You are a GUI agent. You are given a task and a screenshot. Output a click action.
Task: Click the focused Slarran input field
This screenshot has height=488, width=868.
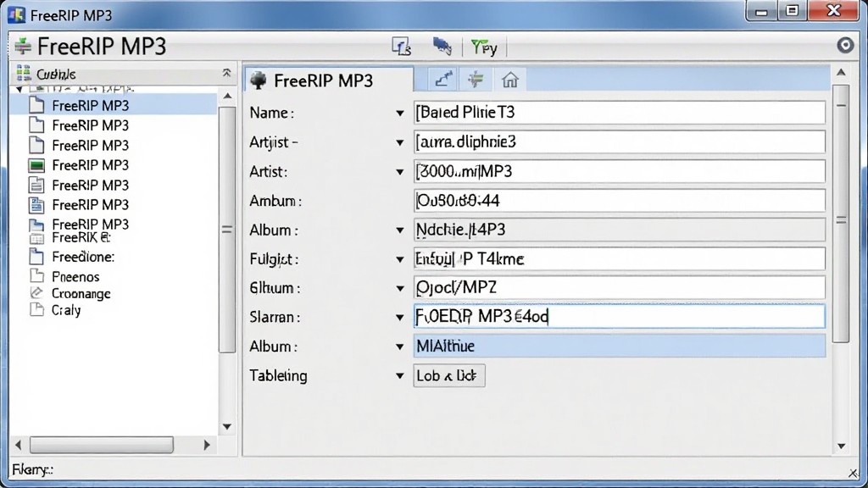tap(619, 317)
